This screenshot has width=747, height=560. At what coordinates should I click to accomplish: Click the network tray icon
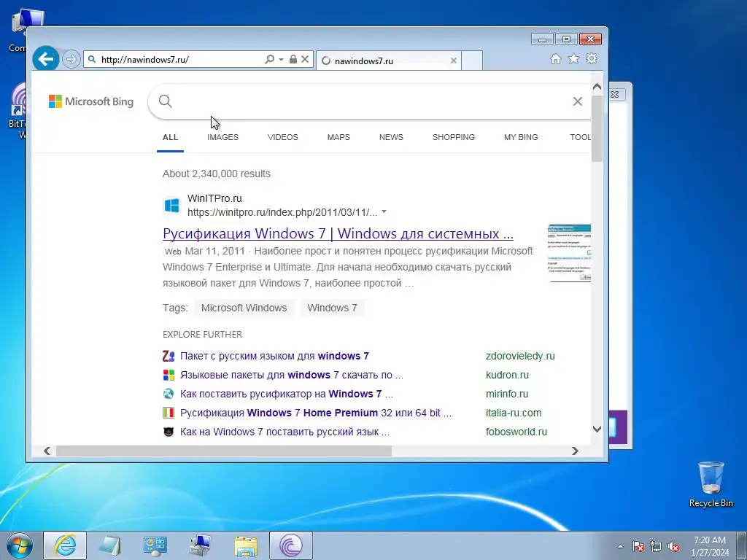(x=656, y=546)
